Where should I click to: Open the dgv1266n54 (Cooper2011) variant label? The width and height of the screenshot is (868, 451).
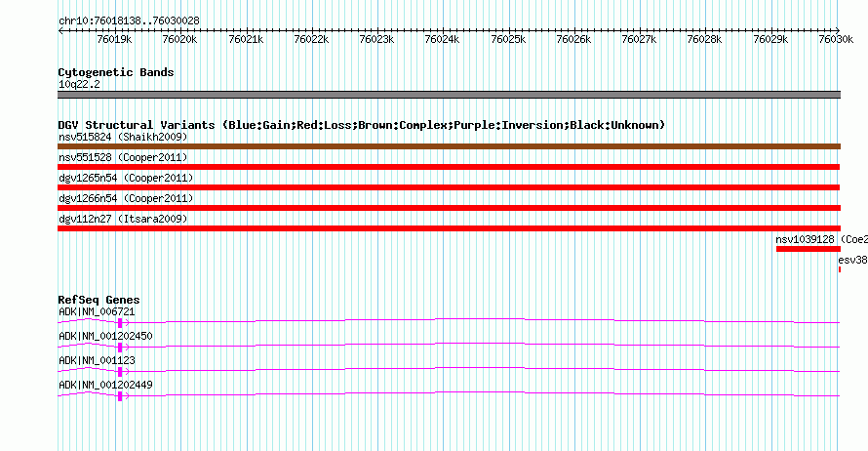coord(126,198)
